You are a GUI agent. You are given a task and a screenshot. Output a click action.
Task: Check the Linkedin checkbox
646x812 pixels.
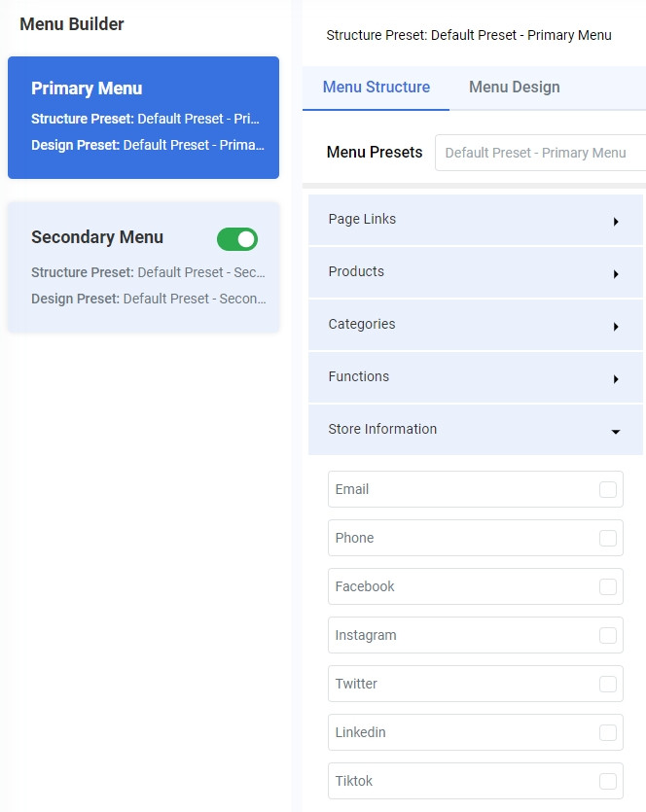(x=608, y=732)
